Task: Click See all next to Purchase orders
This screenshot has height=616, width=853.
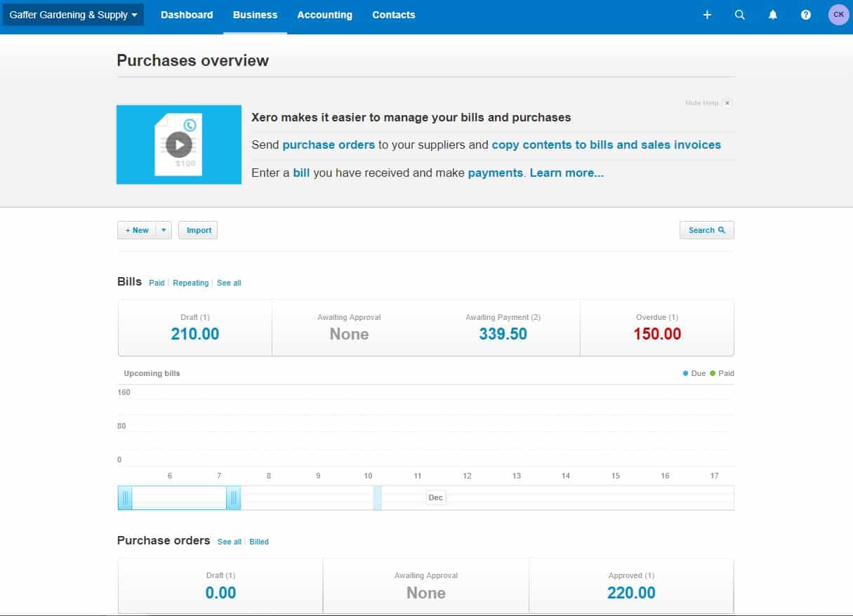Action: tap(230, 542)
